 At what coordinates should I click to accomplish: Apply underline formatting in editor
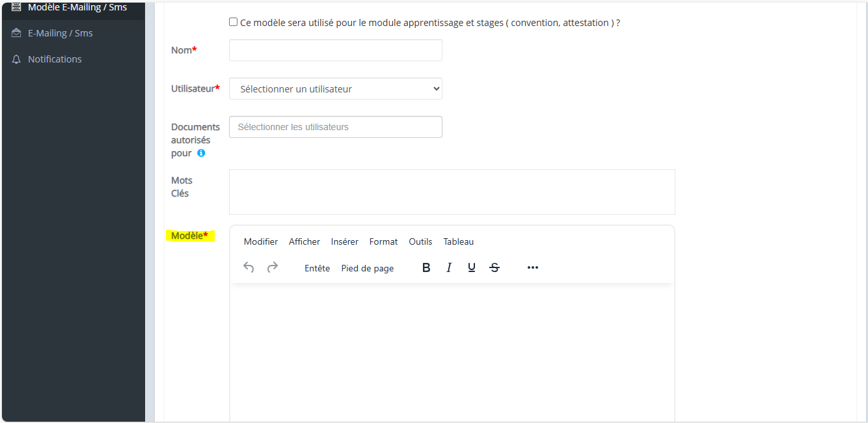pyautogui.click(x=472, y=267)
